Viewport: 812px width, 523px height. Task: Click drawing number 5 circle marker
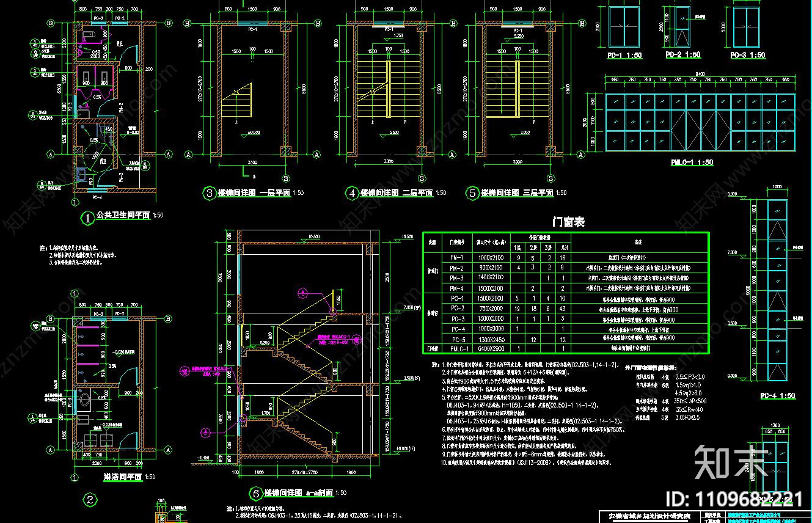tap(472, 194)
